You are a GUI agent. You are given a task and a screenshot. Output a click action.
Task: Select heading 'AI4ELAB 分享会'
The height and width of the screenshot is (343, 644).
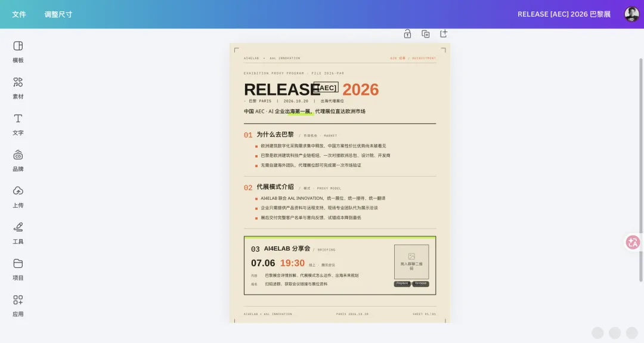click(x=287, y=249)
